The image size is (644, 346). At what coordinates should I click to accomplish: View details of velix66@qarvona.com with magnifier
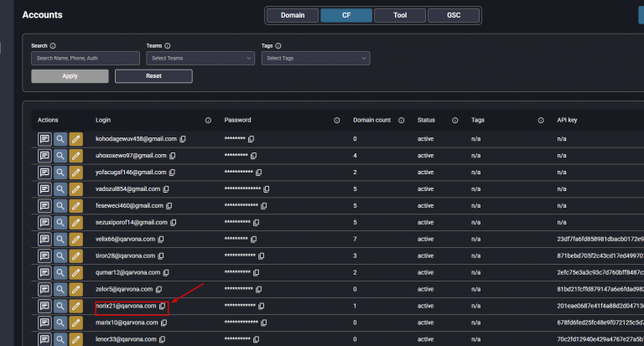pos(60,240)
